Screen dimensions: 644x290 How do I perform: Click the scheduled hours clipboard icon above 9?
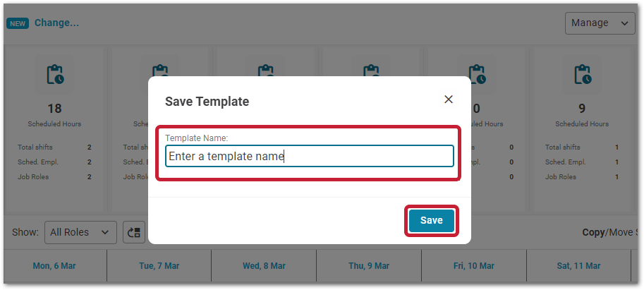(x=583, y=74)
